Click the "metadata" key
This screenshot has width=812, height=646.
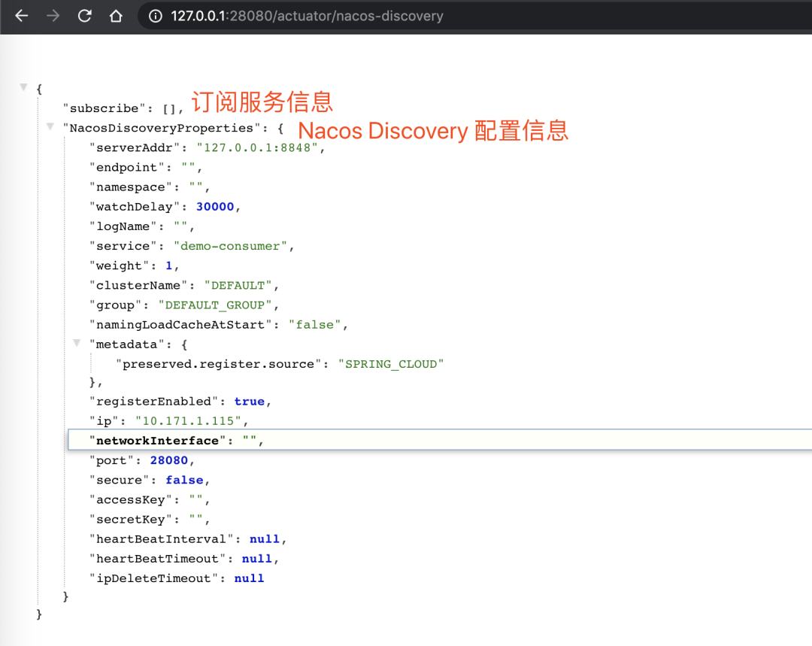[x=127, y=344]
